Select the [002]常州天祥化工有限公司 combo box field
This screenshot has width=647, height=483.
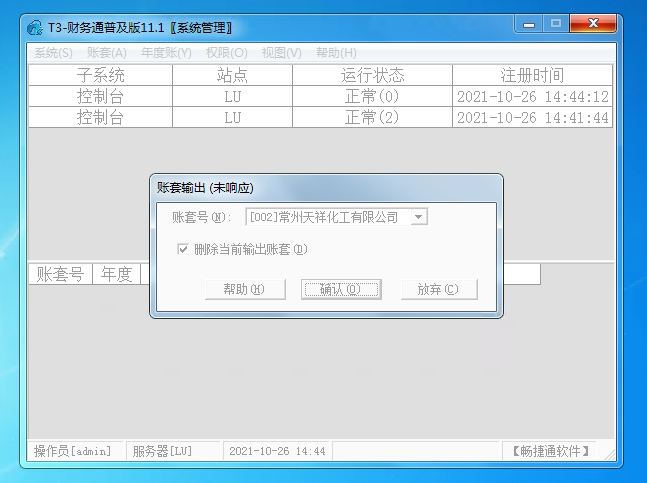pyautogui.click(x=336, y=217)
